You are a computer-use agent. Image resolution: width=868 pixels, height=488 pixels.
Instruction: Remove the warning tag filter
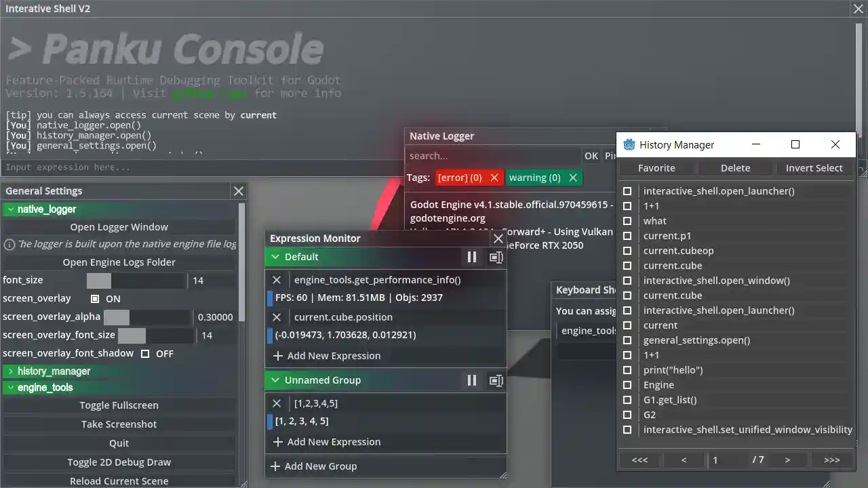573,178
